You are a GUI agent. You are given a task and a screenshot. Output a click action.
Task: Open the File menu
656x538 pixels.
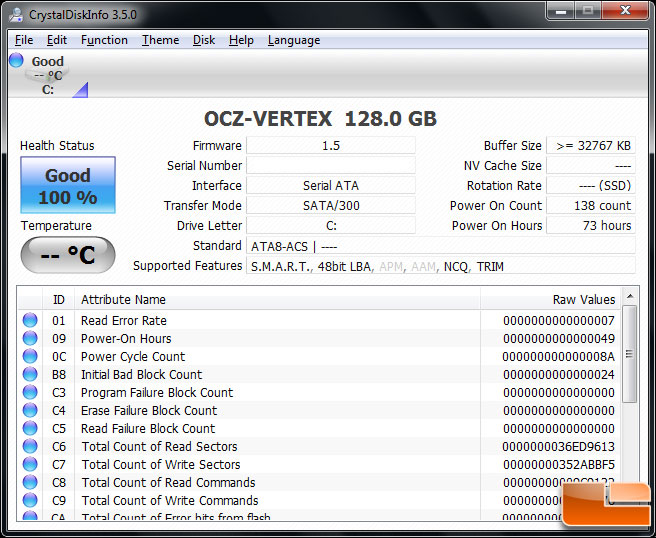coord(24,40)
